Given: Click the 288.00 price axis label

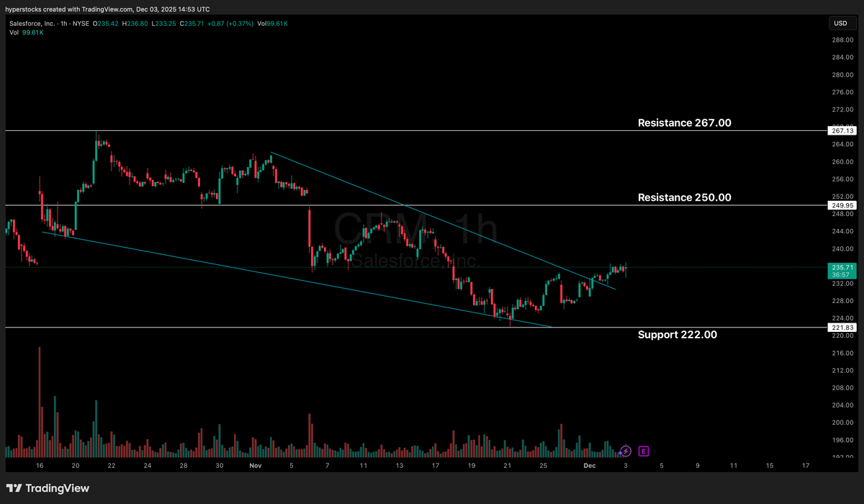Looking at the screenshot, I should [843, 40].
